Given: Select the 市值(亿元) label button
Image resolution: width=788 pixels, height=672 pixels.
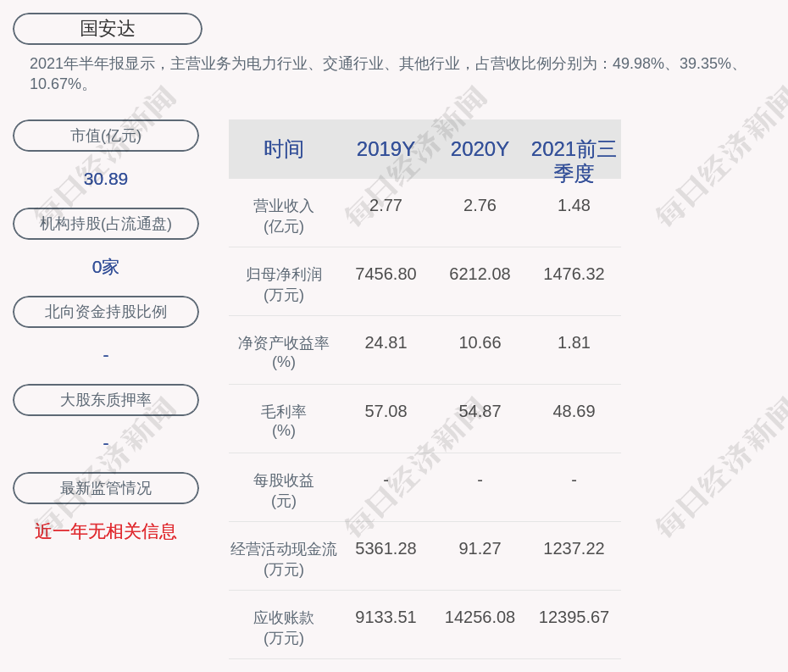Looking at the screenshot, I should [106, 136].
